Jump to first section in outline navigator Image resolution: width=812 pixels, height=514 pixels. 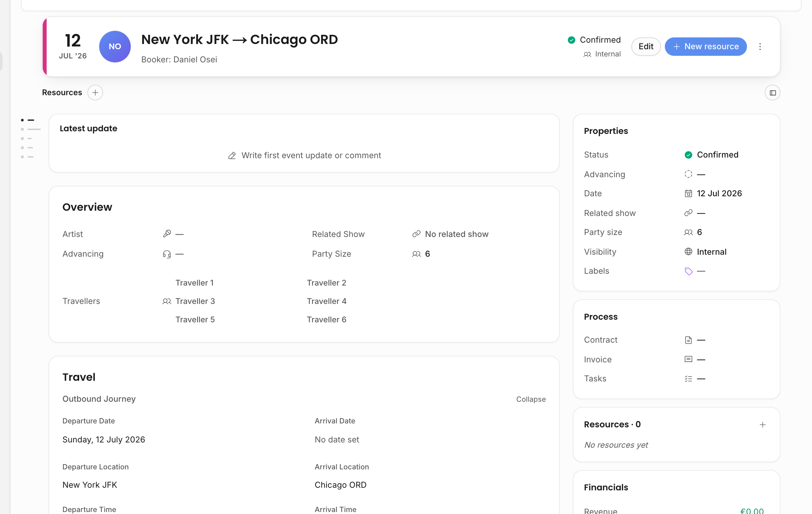pyautogui.click(x=28, y=120)
